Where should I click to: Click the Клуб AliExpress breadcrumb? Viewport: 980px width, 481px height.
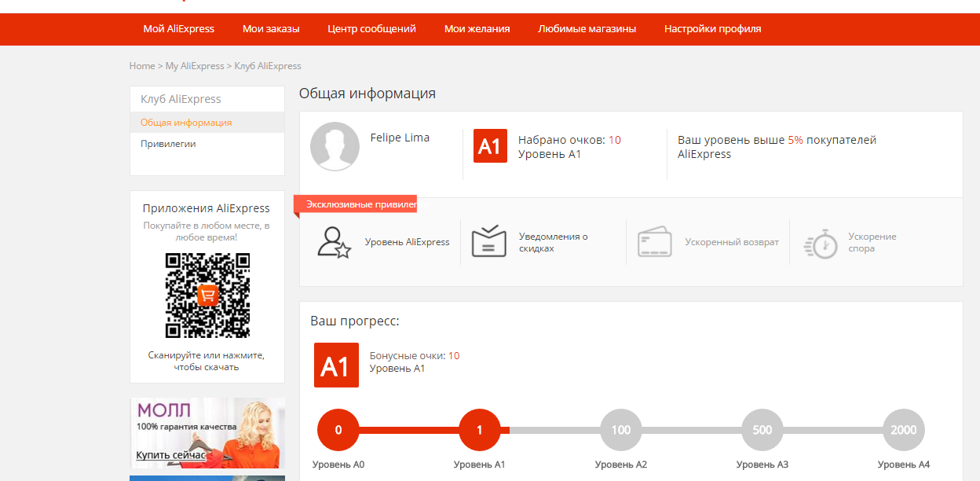pyautogui.click(x=268, y=66)
